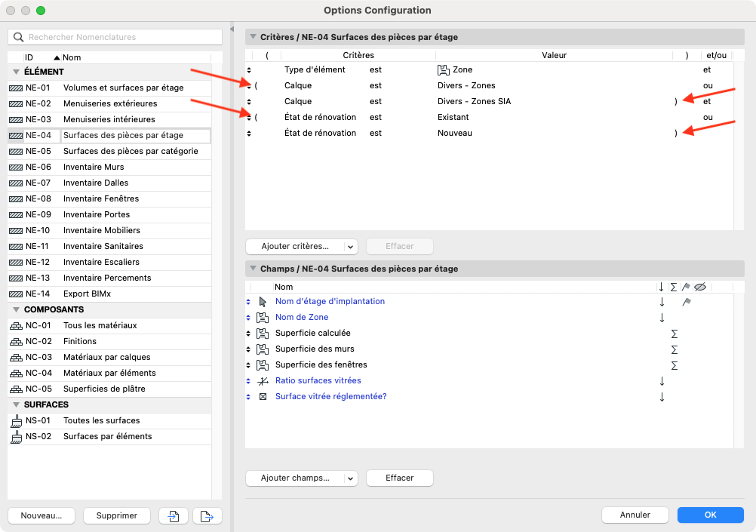Click the panel collapse arrow on the divider

point(232,29)
